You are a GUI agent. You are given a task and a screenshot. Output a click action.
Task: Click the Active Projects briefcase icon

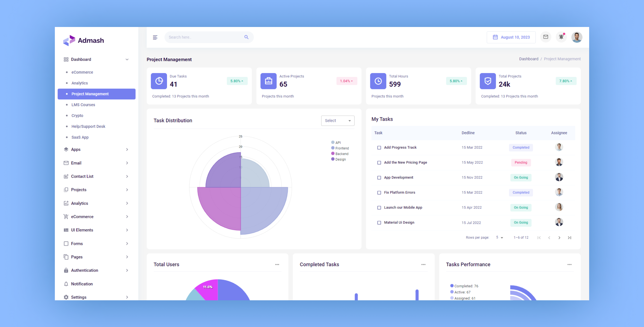pyautogui.click(x=268, y=81)
